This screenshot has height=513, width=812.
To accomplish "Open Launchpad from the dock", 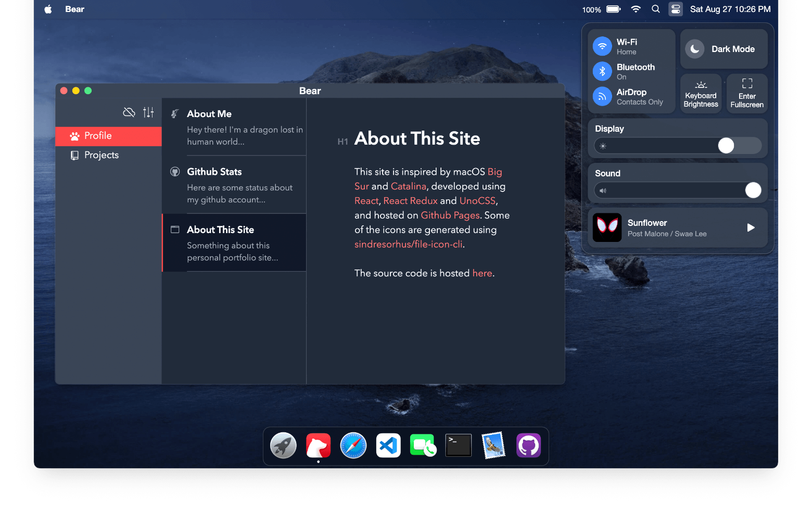I will (x=283, y=446).
